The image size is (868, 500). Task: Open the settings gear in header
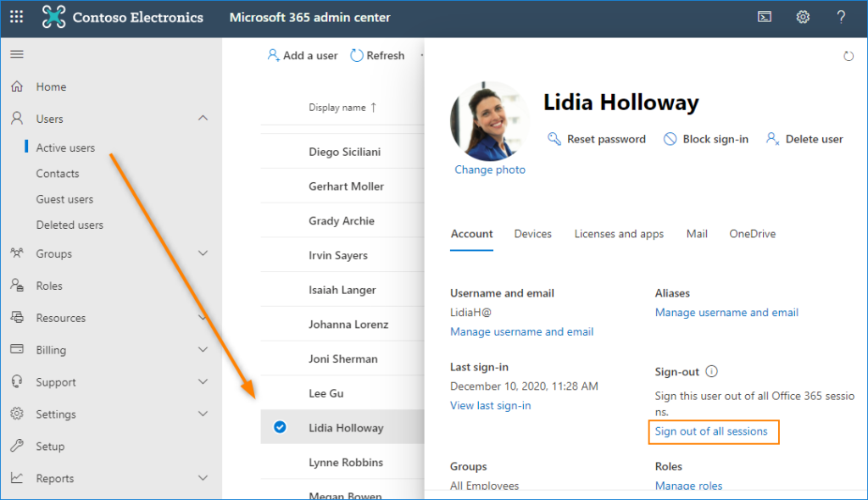click(x=803, y=17)
